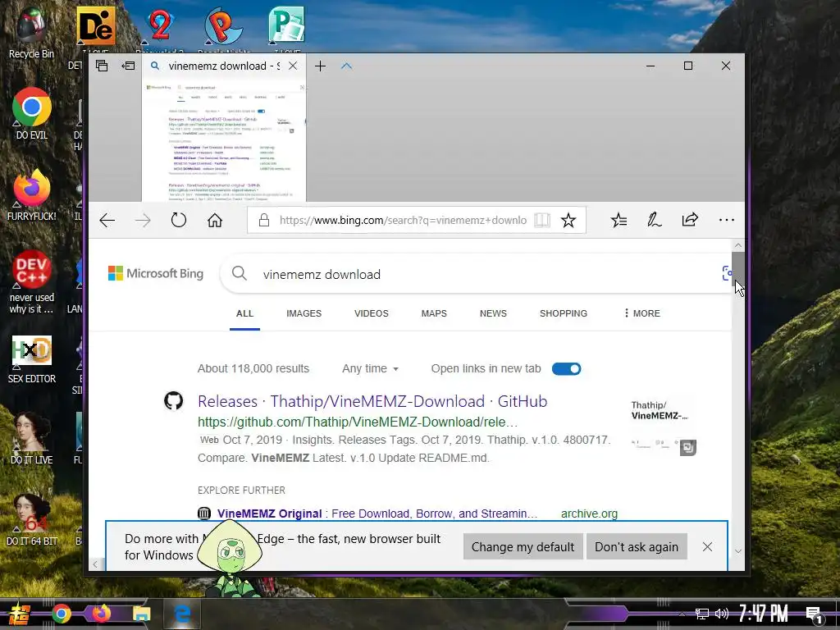Click Change my default button
The height and width of the screenshot is (630, 840).
tap(523, 547)
